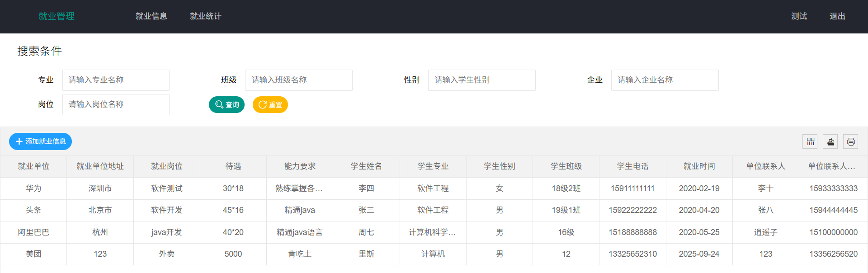Open 就业统计 nav item

pyautogui.click(x=206, y=16)
